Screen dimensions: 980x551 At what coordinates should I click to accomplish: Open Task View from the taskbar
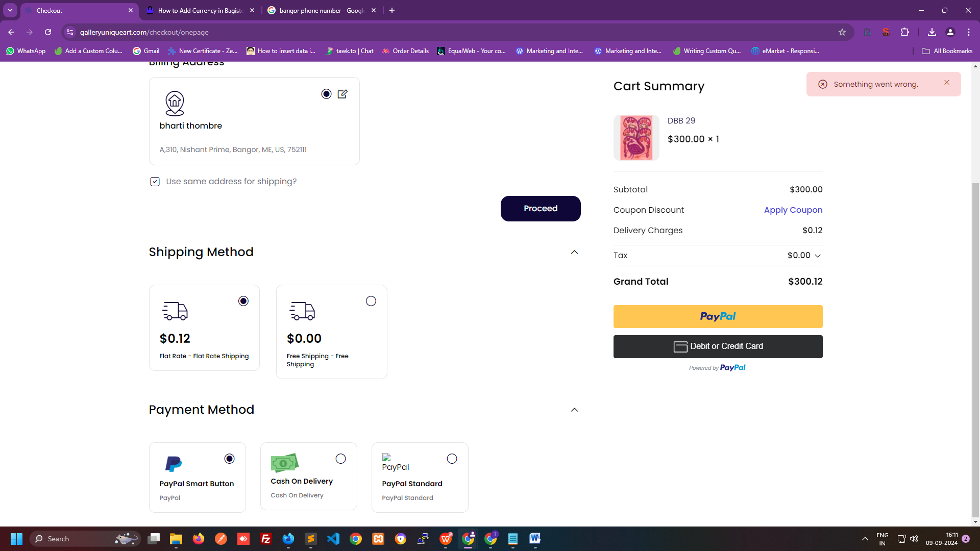point(154,539)
